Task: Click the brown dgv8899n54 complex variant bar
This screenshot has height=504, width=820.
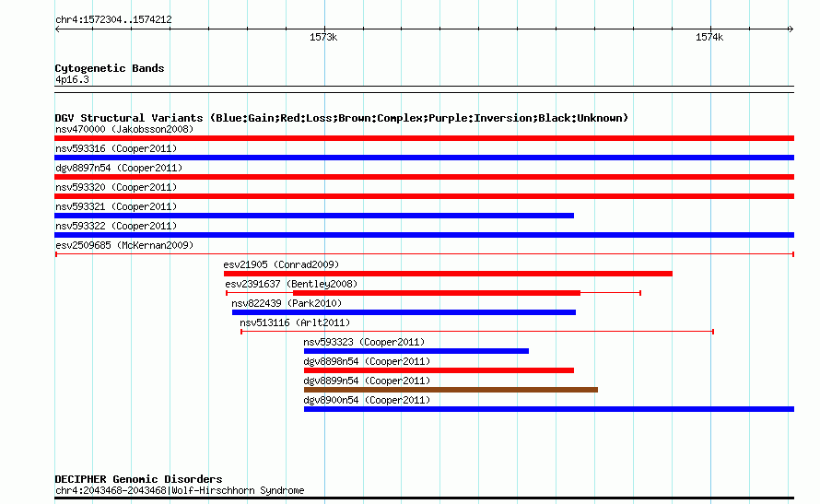Action: point(451,390)
